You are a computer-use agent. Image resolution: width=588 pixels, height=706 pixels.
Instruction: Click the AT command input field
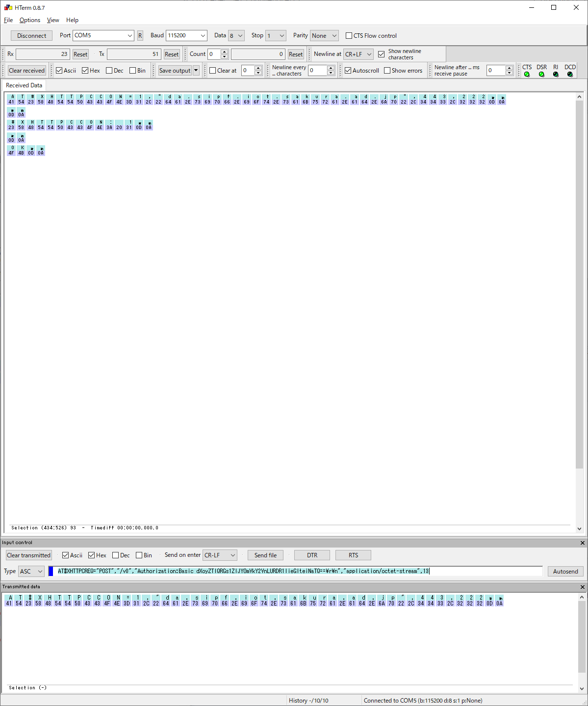[294, 571]
